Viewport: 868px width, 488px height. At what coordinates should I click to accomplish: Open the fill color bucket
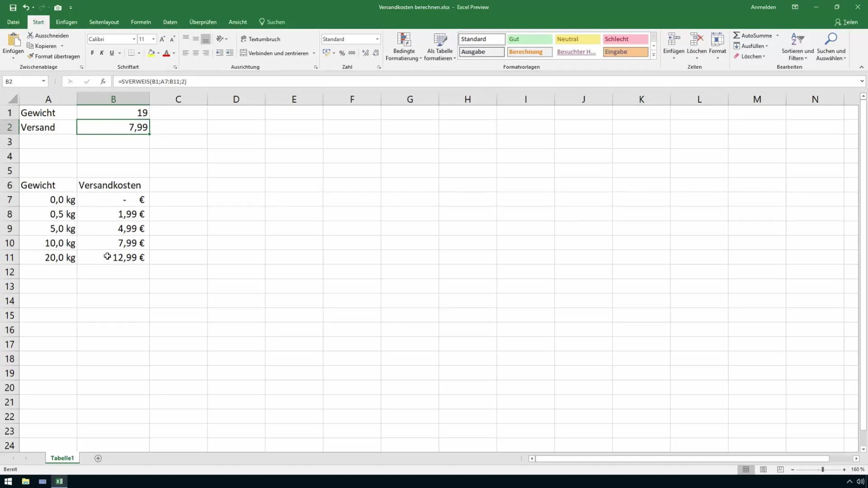coord(151,53)
